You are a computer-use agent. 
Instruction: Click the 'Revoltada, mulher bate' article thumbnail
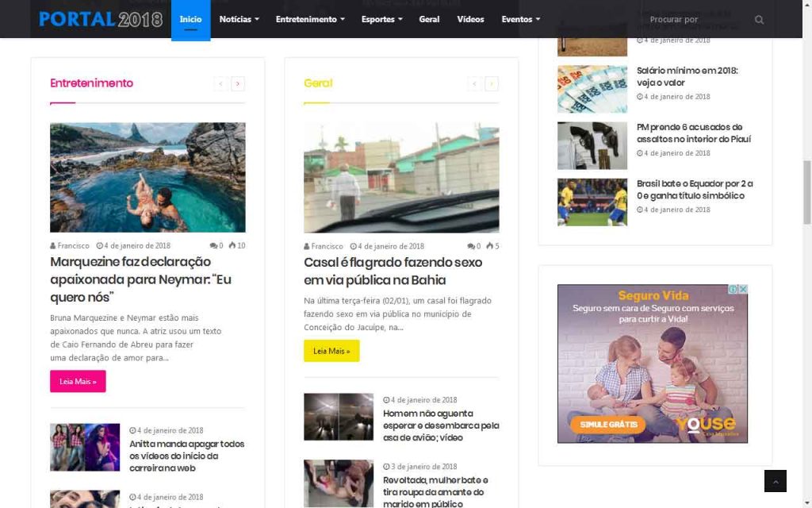pos(339,483)
